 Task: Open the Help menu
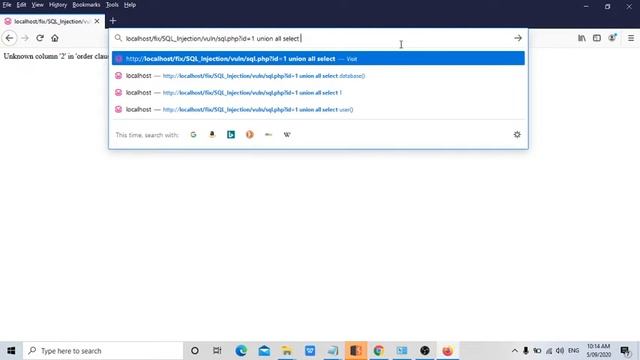pyautogui.click(x=130, y=5)
